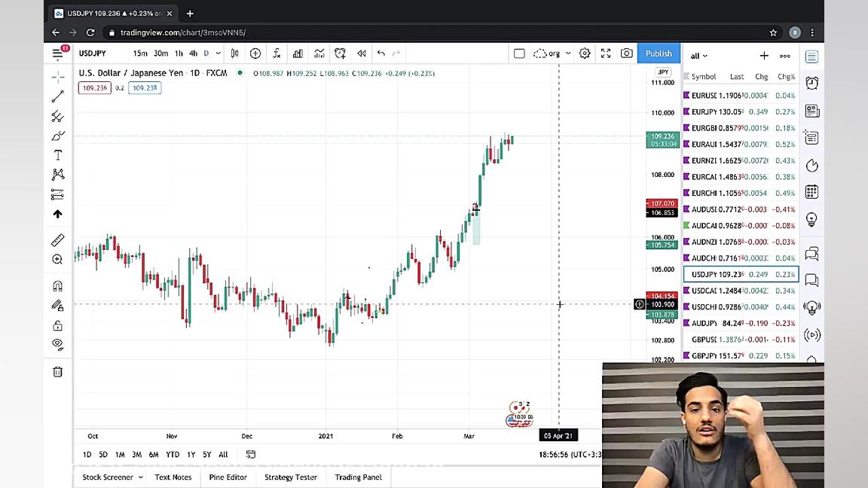The height and width of the screenshot is (488, 868).
Task: Remove drawings with the trash icon
Action: (x=57, y=372)
